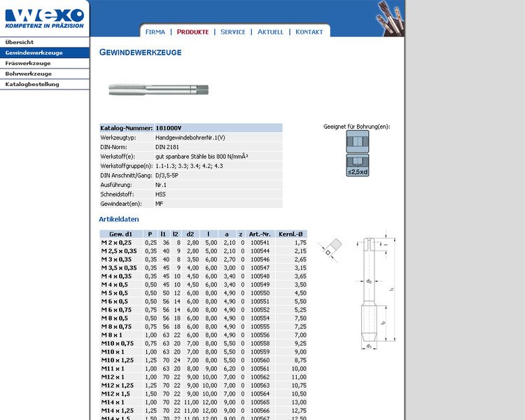Click the Art.-Nr. column header
Viewport: 525px width, 420px height.
tap(260, 234)
